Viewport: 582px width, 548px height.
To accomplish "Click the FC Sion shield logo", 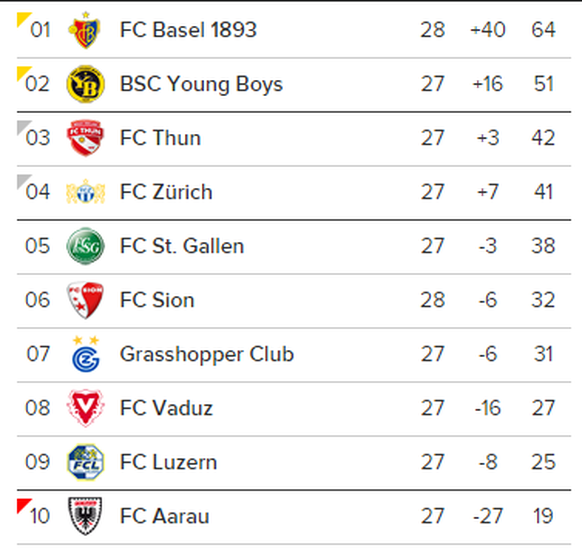I will (85, 300).
